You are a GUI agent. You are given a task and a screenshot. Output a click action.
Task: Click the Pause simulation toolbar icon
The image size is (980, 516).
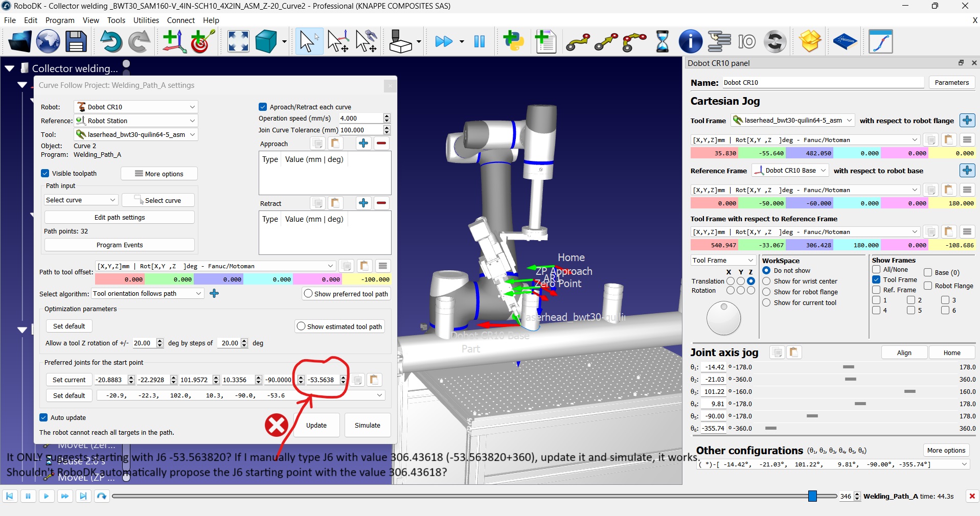pyautogui.click(x=480, y=41)
